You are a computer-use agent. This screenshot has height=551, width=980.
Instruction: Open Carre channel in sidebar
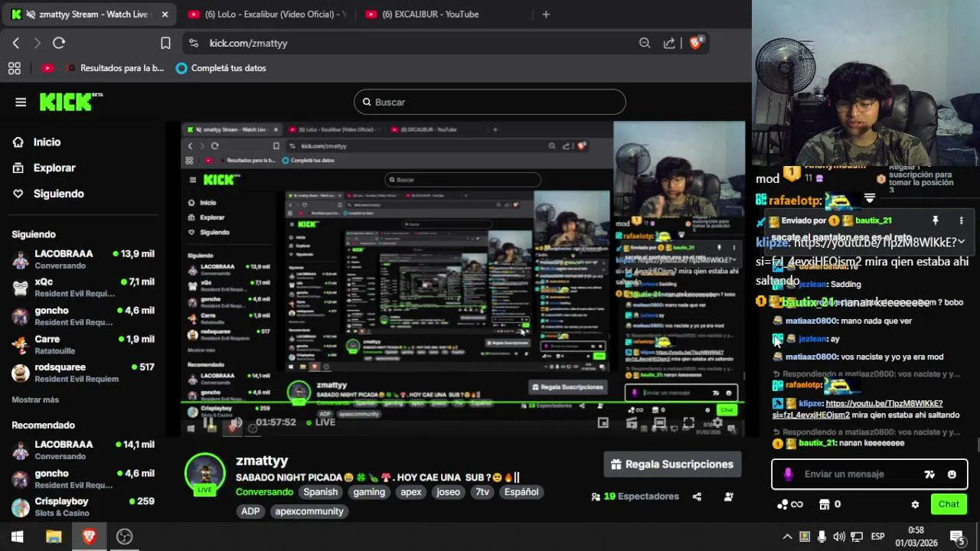tap(83, 344)
